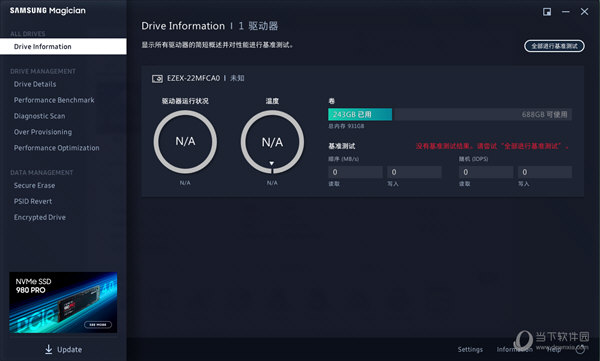Open PSID Revert page
This screenshot has height=361, width=600.
click(33, 201)
